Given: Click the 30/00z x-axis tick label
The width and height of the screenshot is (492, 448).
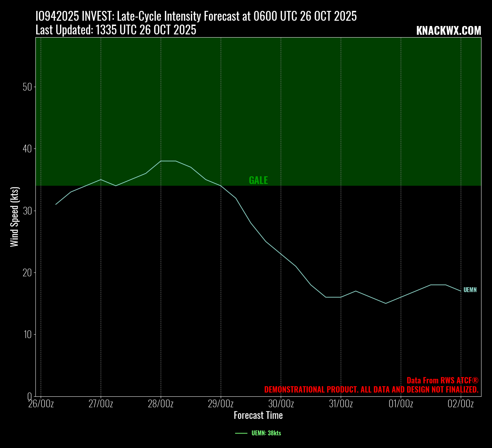Looking at the screenshot, I should tap(281, 404).
